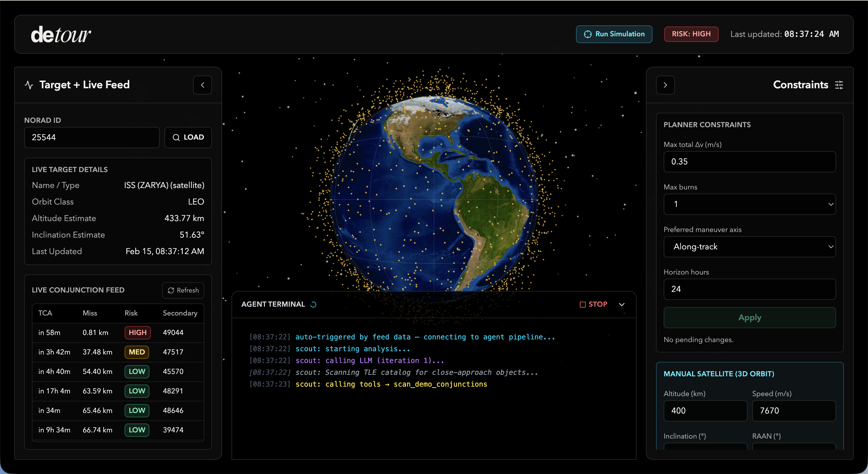Click the NORAD ID input field
The width and height of the screenshot is (868, 474).
click(92, 138)
